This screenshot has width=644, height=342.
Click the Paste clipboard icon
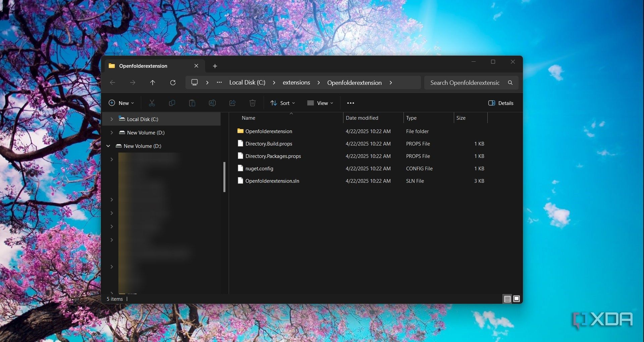[x=192, y=103]
